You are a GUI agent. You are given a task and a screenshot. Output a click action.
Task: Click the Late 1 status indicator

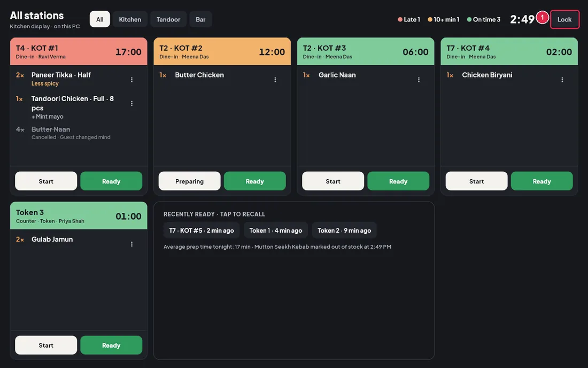[409, 19]
